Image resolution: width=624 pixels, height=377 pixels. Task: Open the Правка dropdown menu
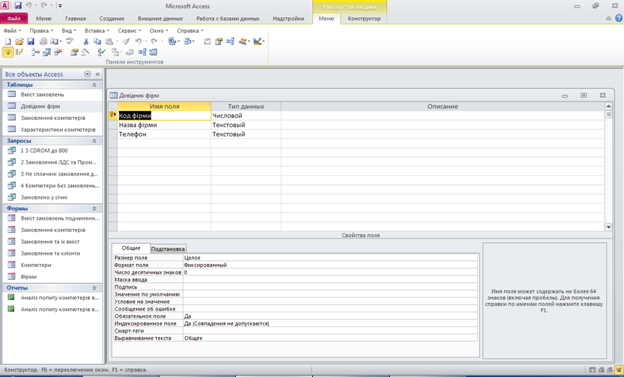tap(41, 31)
